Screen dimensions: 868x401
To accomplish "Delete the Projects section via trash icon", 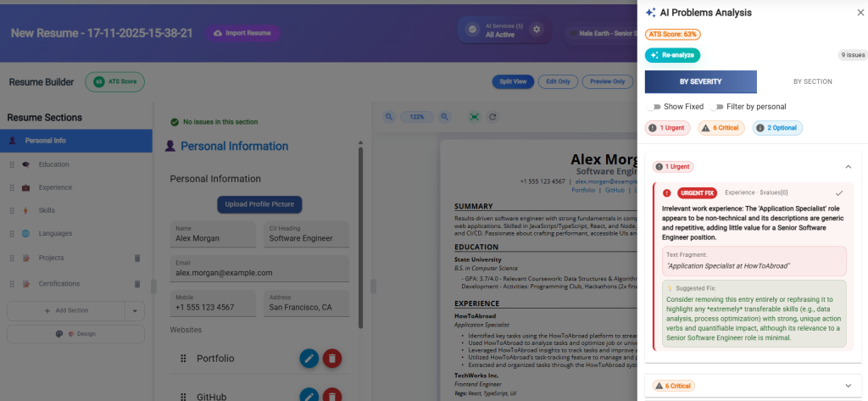I will tap(137, 259).
